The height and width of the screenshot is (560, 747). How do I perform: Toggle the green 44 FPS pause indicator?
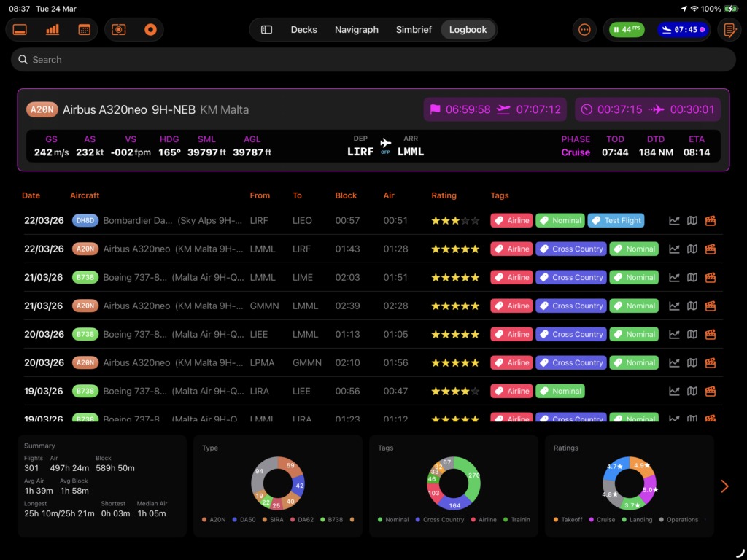(x=627, y=30)
